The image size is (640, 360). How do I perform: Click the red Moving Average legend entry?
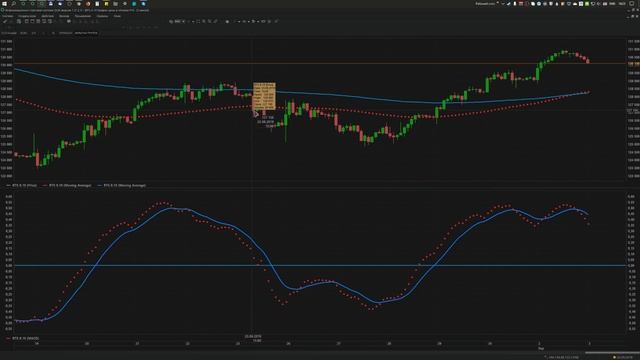click(x=67, y=185)
